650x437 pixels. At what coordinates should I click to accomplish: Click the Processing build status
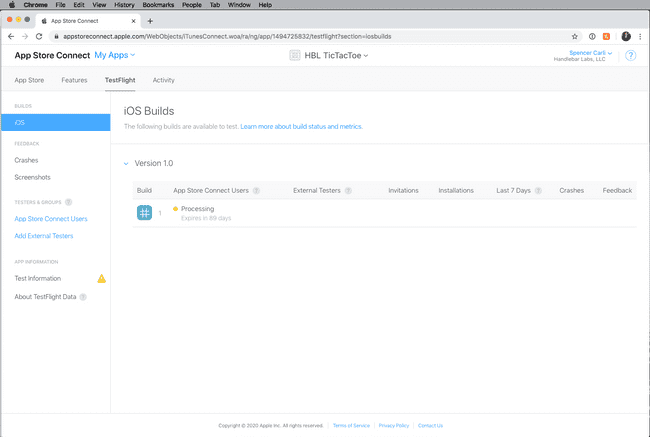click(x=197, y=209)
